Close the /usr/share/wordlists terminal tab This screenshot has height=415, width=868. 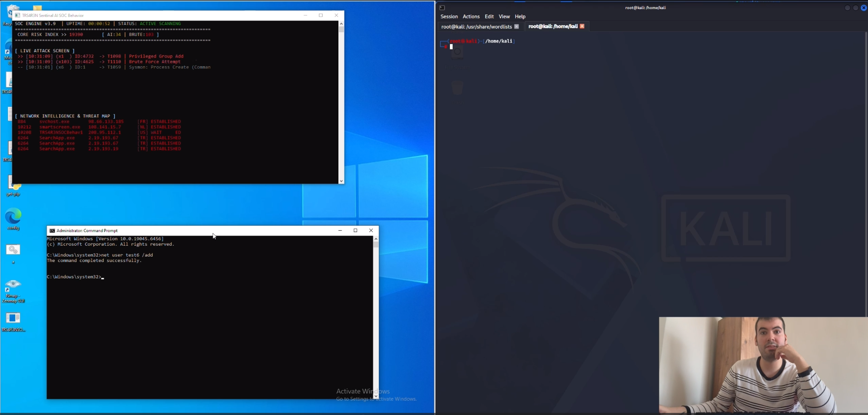click(516, 27)
